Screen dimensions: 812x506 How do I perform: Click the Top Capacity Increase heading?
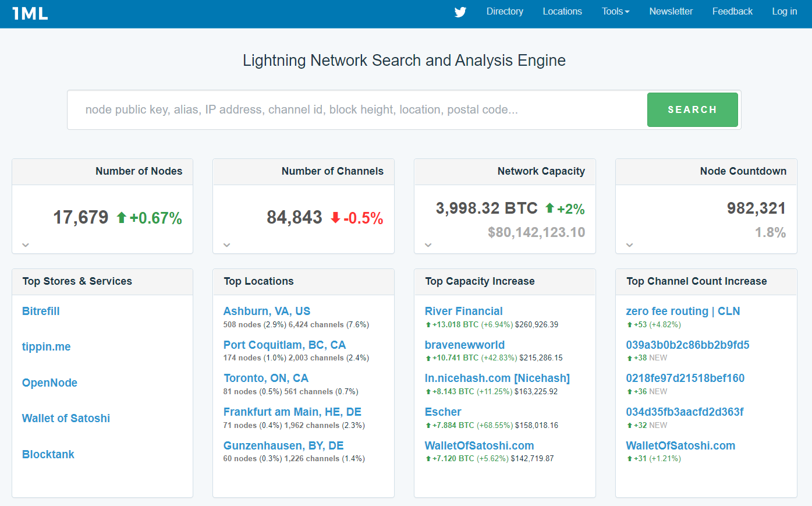(x=480, y=281)
